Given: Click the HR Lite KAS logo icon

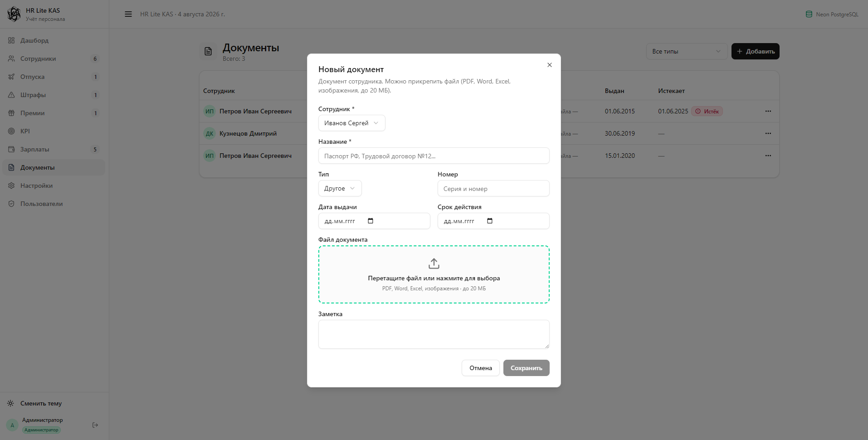Looking at the screenshot, I should [x=14, y=14].
